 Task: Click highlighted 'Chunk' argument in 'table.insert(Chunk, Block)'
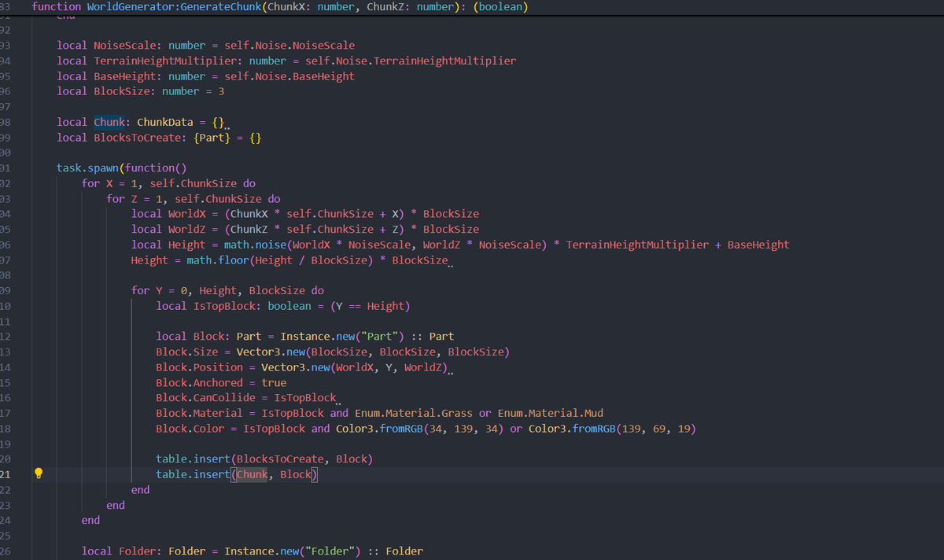(x=253, y=474)
